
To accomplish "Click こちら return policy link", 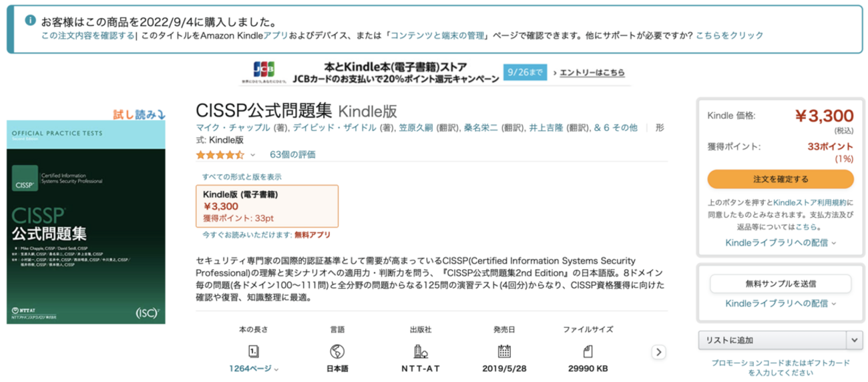I will (807, 226).
